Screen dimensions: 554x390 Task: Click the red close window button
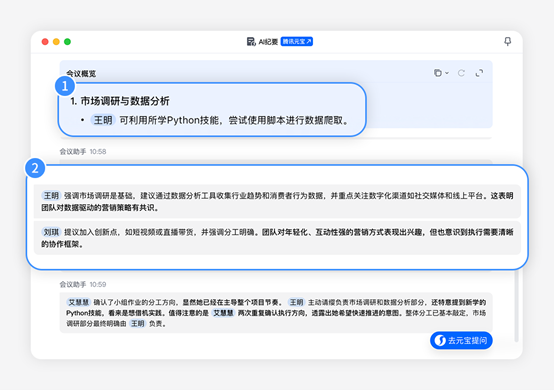coord(45,42)
